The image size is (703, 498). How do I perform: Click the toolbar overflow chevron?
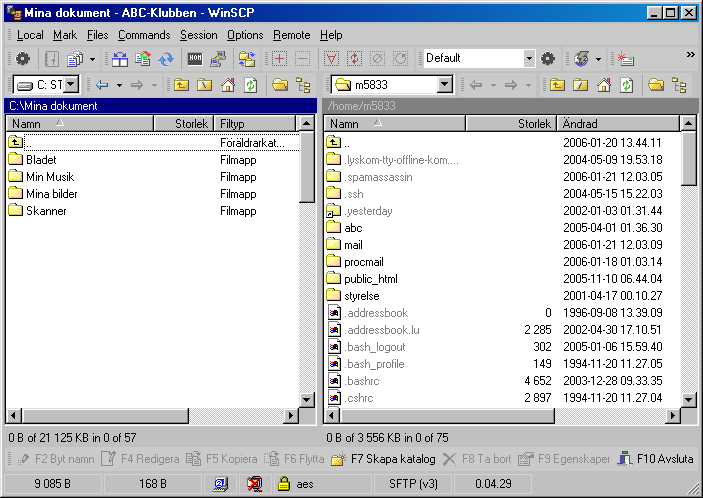(690, 55)
